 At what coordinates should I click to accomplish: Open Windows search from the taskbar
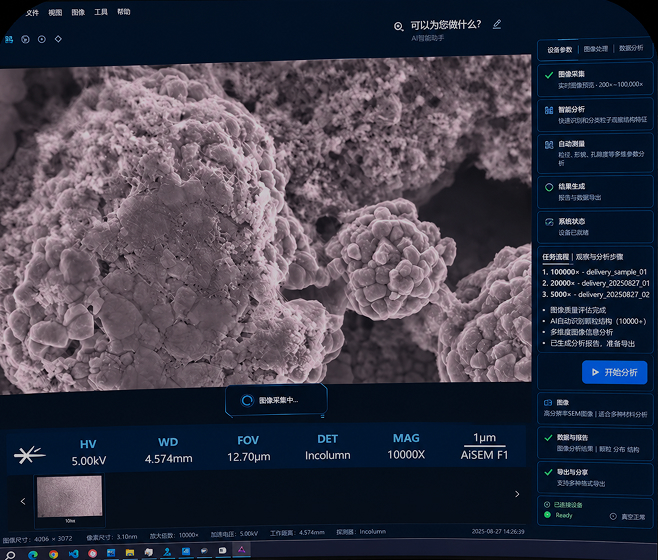[10, 555]
